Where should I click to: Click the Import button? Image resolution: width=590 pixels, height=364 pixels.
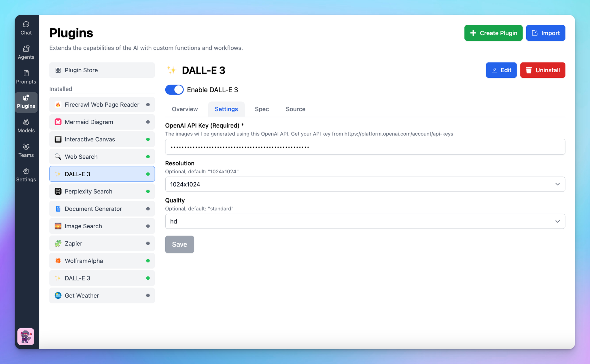545,33
